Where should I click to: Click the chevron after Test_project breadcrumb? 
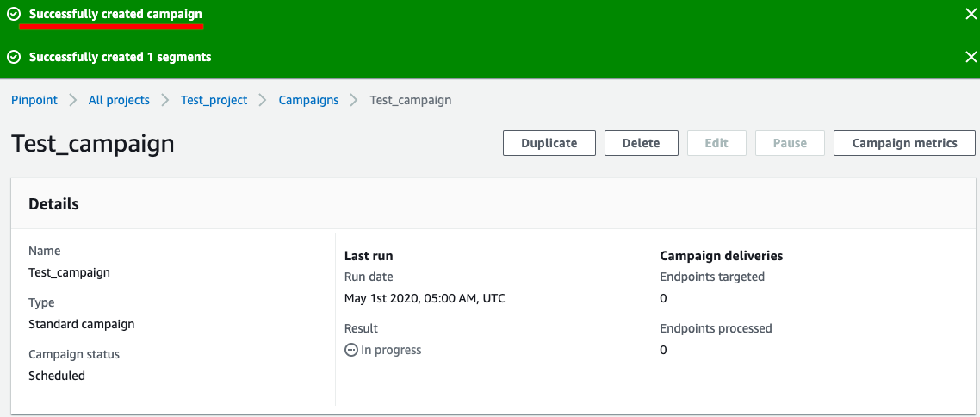263,100
